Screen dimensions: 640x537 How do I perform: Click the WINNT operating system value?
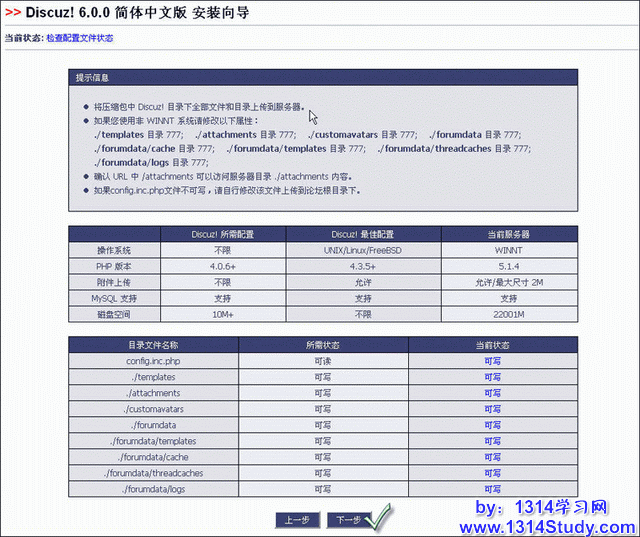click(x=510, y=250)
